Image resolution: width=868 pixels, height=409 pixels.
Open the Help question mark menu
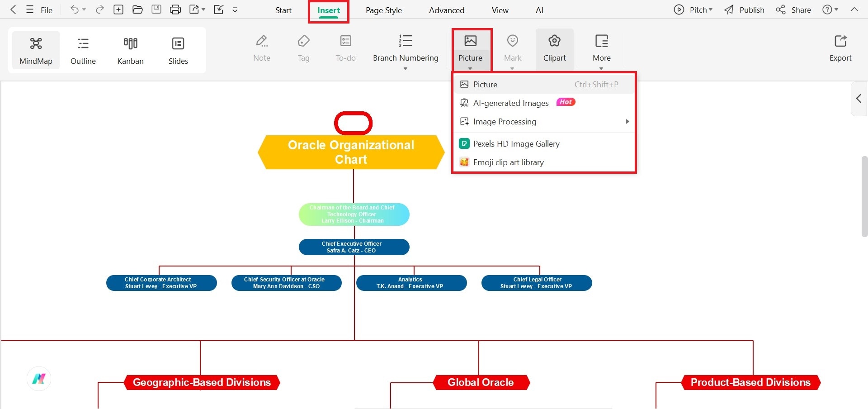(x=830, y=10)
